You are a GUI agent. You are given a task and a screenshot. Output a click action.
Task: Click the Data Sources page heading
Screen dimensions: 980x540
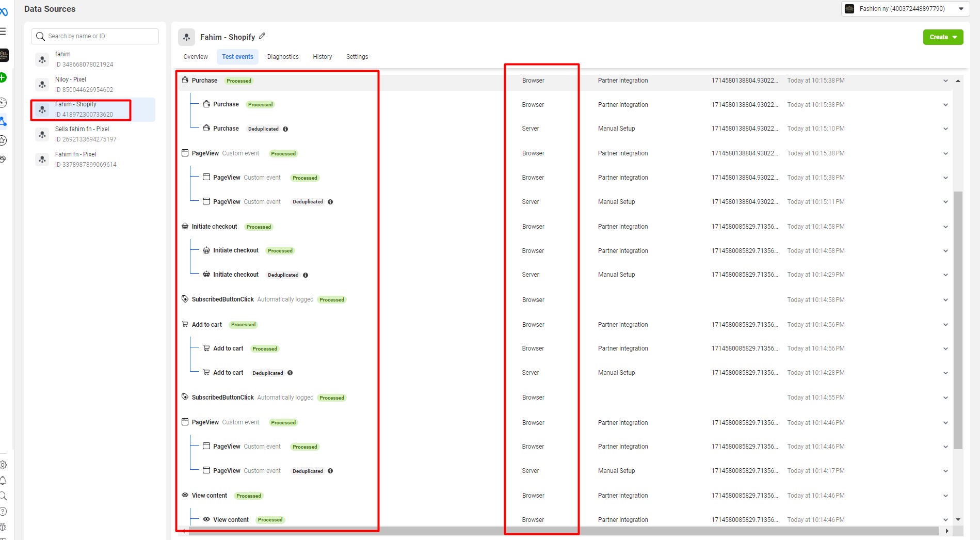[x=50, y=9]
